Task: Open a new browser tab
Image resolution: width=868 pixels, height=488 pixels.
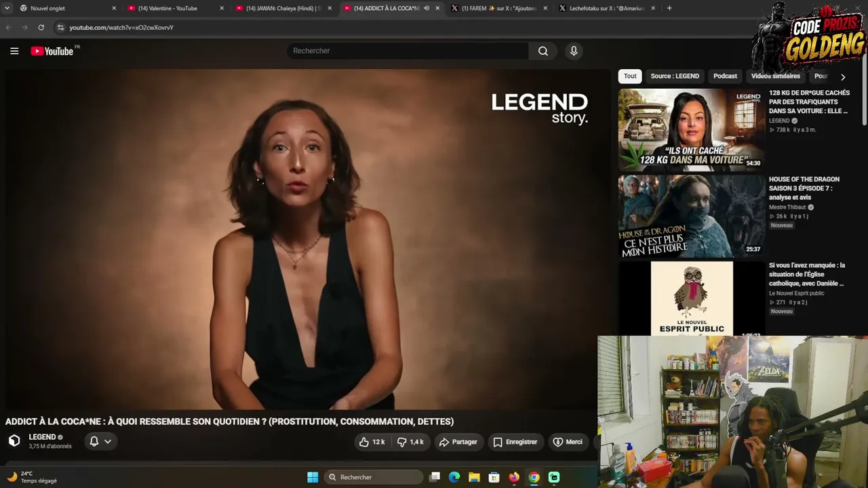Action: point(669,8)
